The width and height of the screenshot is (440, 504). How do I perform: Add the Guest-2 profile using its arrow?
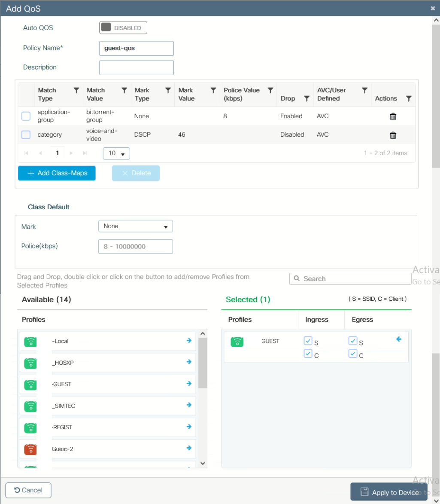pos(189,448)
